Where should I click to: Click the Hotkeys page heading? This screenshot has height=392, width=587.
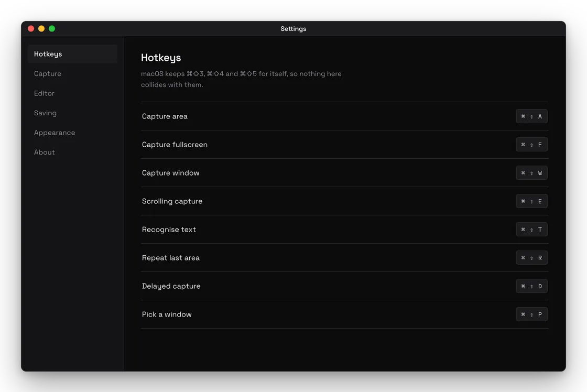pyautogui.click(x=161, y=58)
